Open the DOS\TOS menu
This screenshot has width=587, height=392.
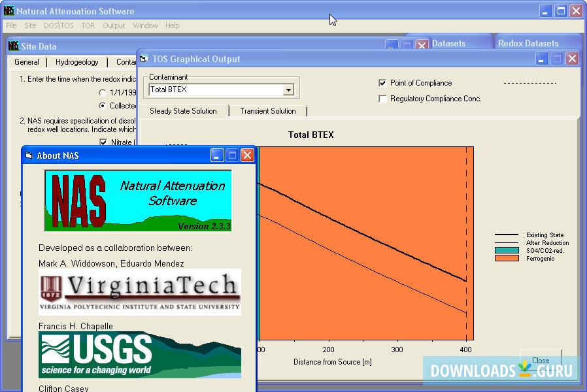tap(60, 25)
